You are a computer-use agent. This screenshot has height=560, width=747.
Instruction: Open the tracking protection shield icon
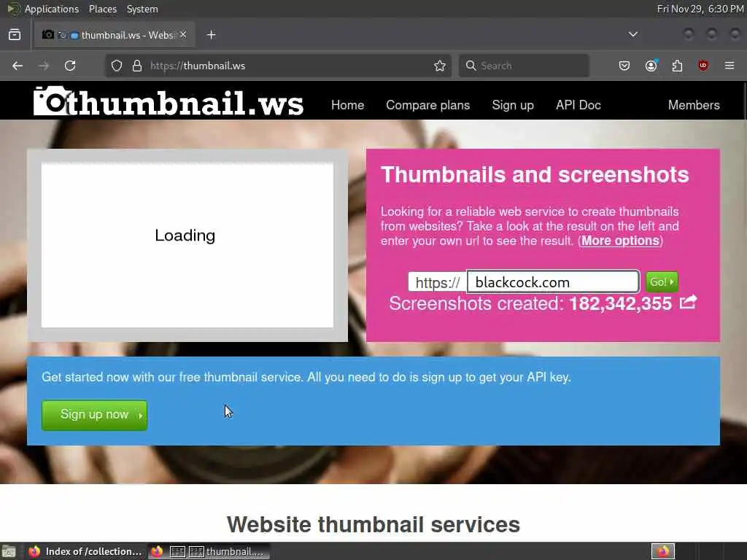click(x=117, y=66)
